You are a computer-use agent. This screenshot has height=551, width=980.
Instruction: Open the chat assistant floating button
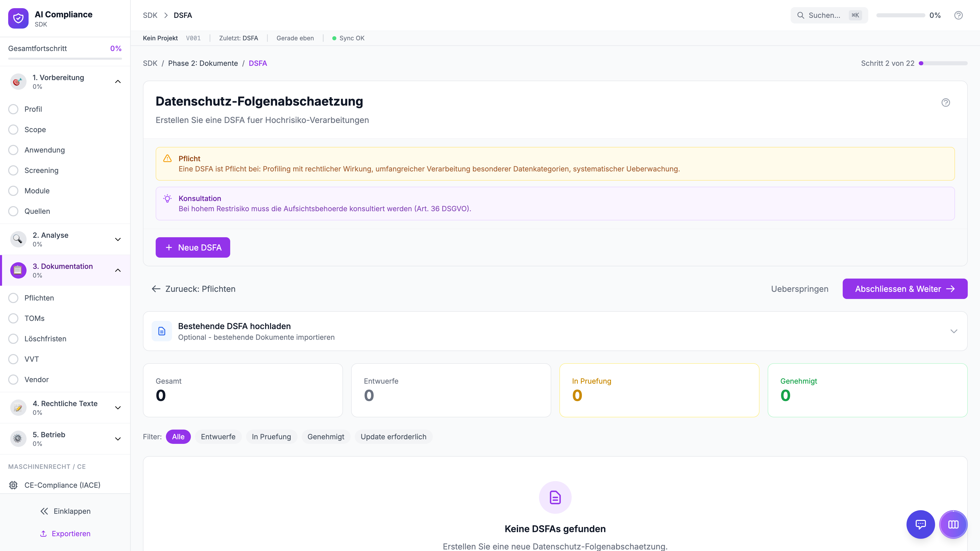pyautogui.click(x=920, y=524)
